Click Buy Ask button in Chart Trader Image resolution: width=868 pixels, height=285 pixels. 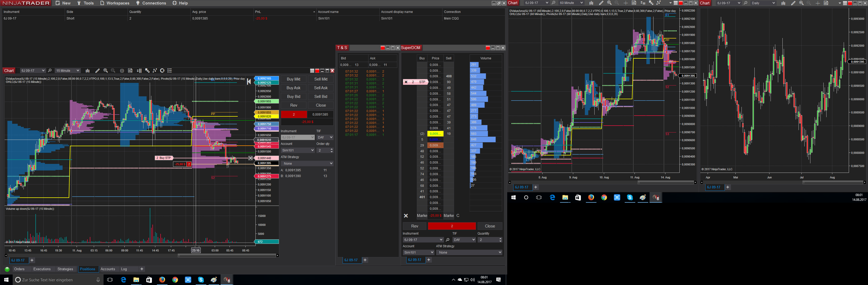[293, 88]
